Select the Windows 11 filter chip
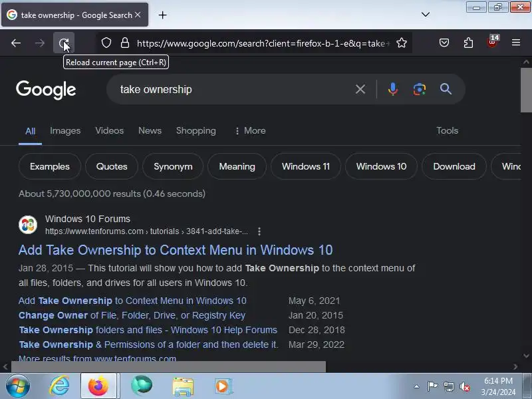 pos(306,166)
